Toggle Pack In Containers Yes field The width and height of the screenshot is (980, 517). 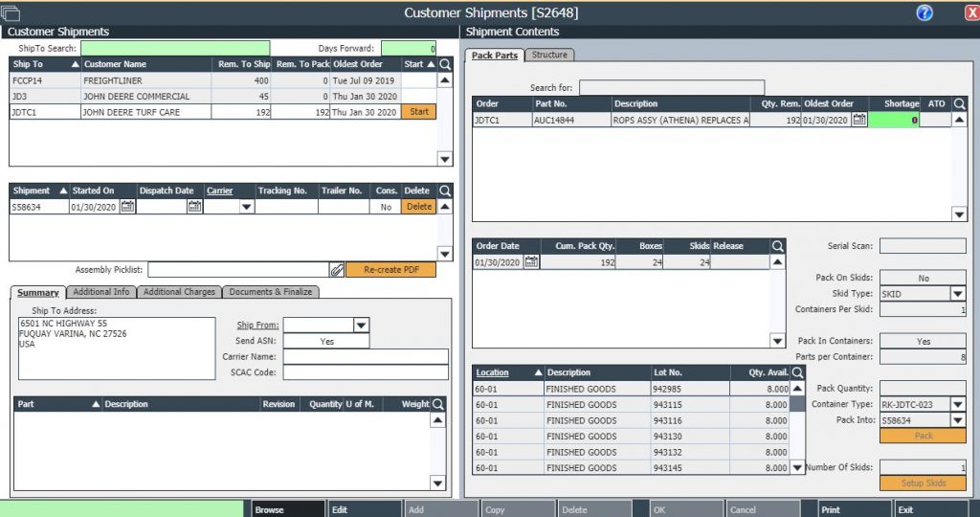point(923,341)
